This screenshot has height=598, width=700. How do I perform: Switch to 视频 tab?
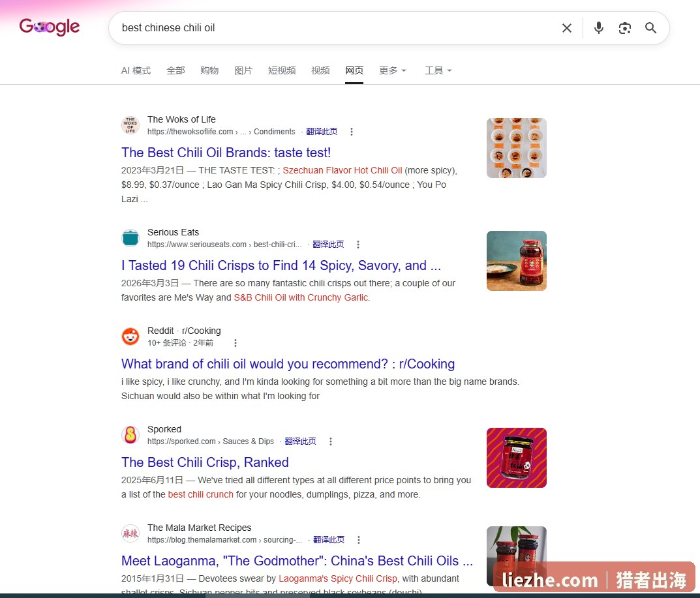[320, 70]
